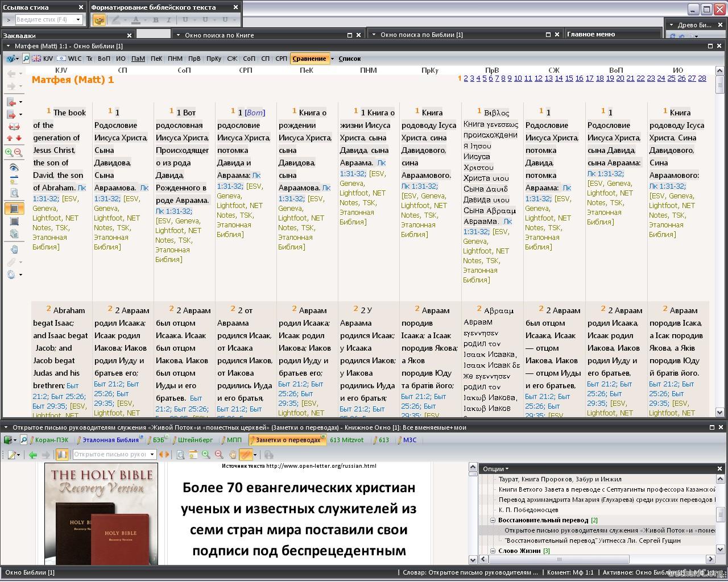Go to chapter 28 link
This screenshot has height=582, width=728.
coord(702,78)
